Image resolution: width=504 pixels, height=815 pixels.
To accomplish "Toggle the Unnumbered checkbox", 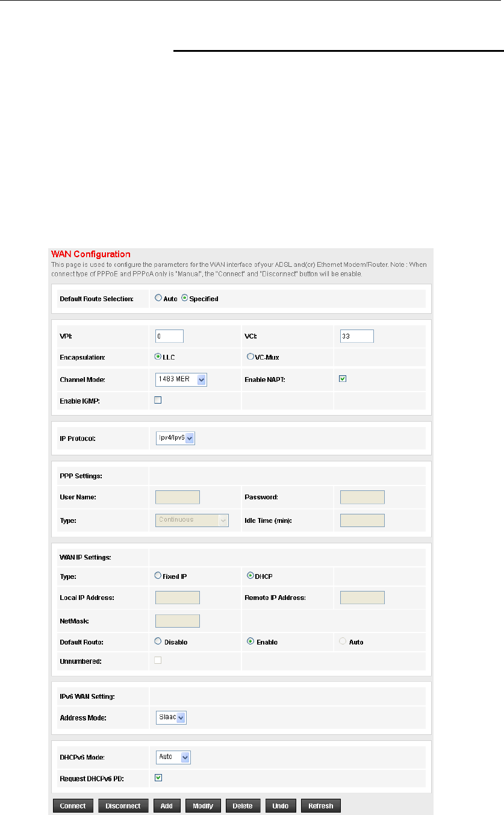I will coord(158,660).
